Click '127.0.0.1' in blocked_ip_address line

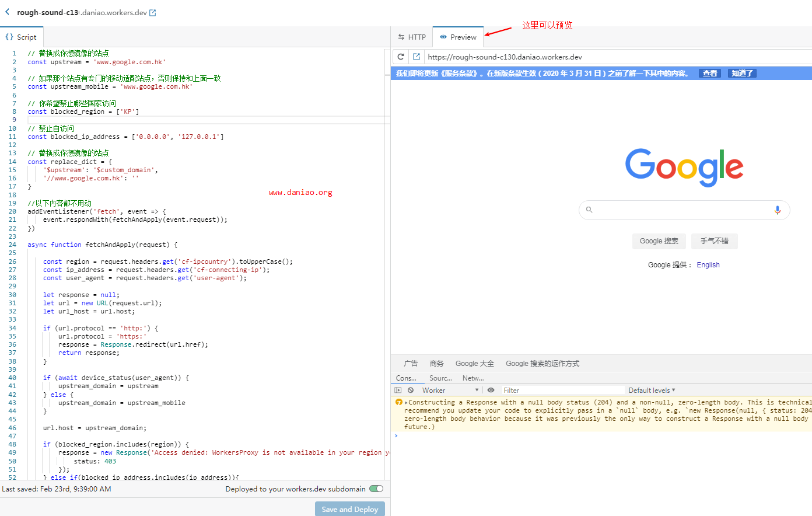(199, 137)
